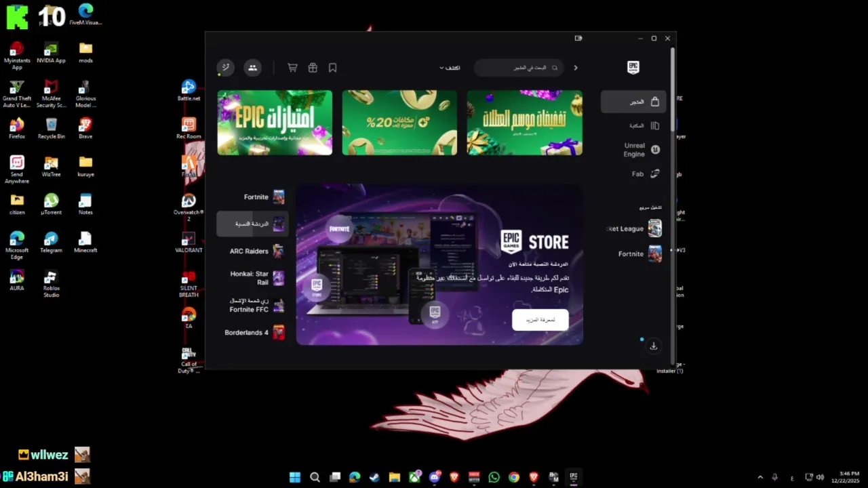Image resolution: width=868 pixels, height=488 pixels.
Task: Open the downloads icon at sidebar bottom
Action: tap(654, 346)
